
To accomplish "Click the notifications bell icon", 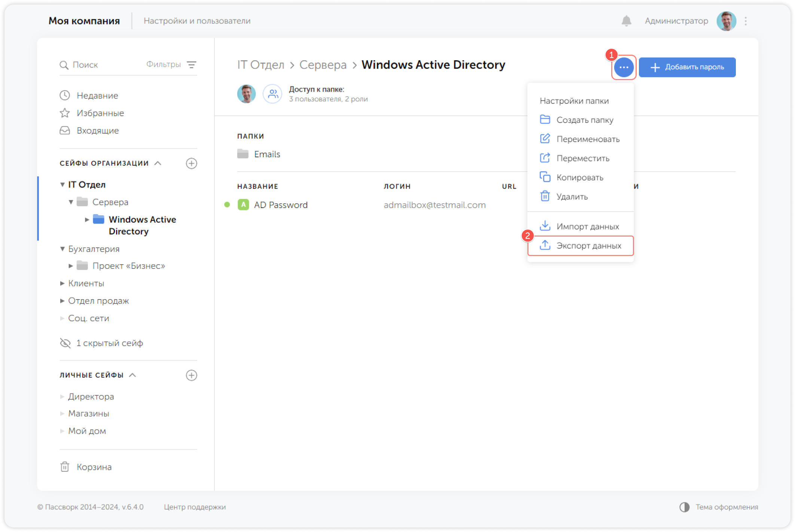I will pos(626,21).
